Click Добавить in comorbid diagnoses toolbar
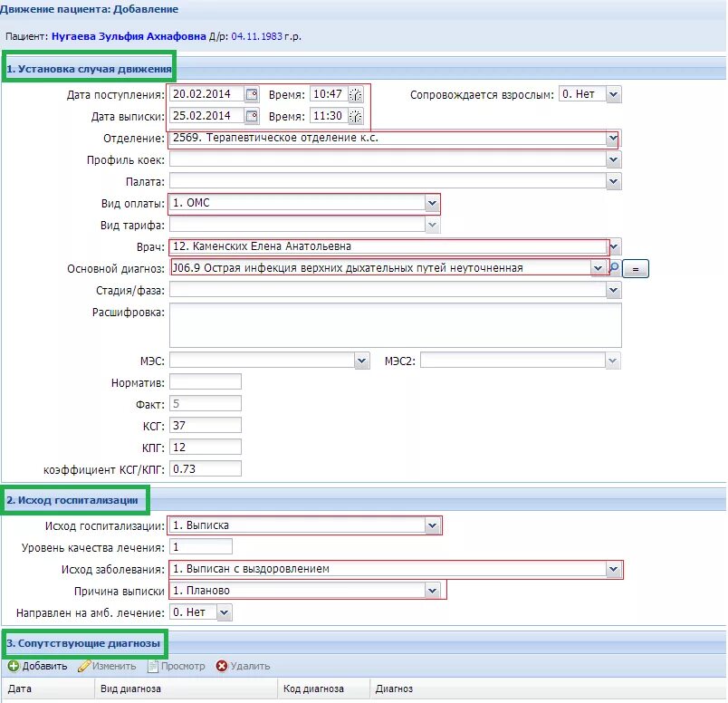 38,666
